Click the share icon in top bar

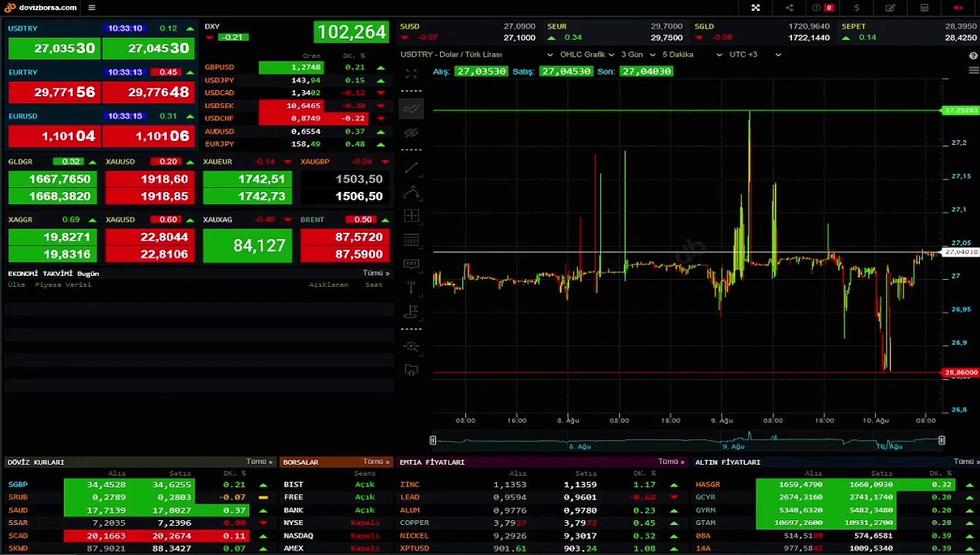789,8
